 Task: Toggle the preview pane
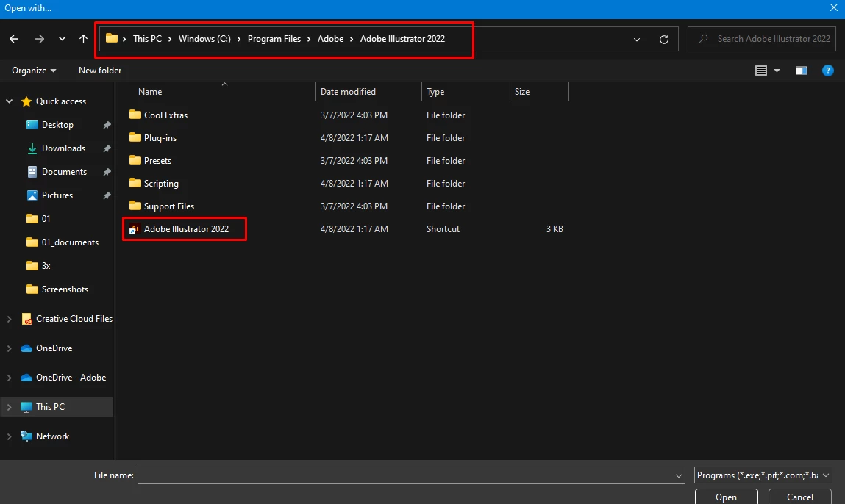click(802, 71)
